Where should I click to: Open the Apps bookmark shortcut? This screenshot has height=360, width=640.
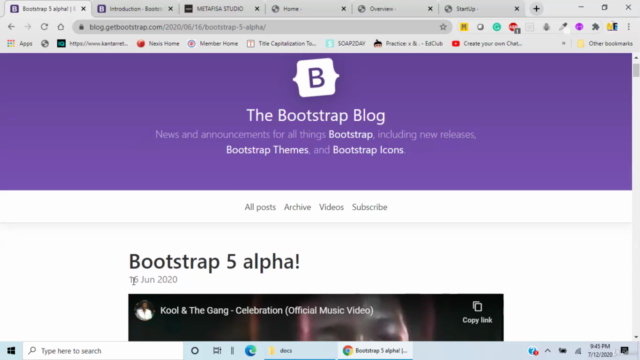[x=20, y=43]
